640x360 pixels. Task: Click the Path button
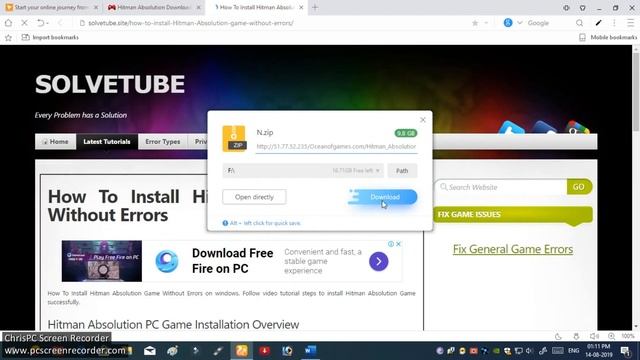pyautogui.click(x=402, y=171)
